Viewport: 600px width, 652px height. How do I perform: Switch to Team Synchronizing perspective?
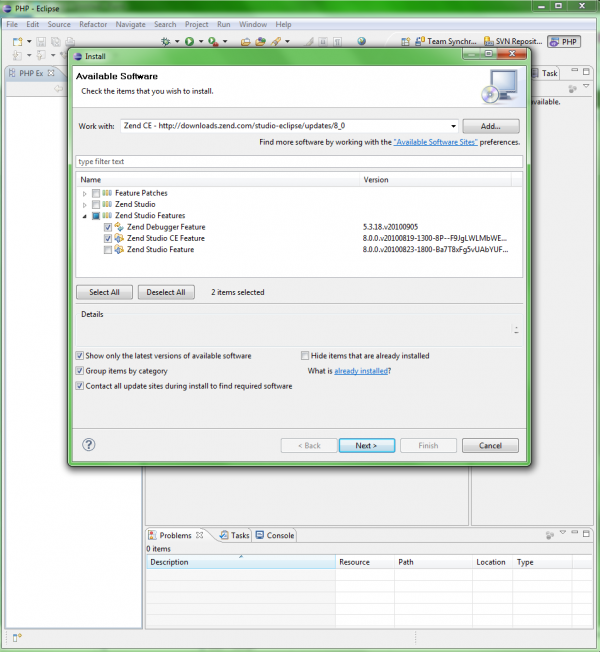446,41
